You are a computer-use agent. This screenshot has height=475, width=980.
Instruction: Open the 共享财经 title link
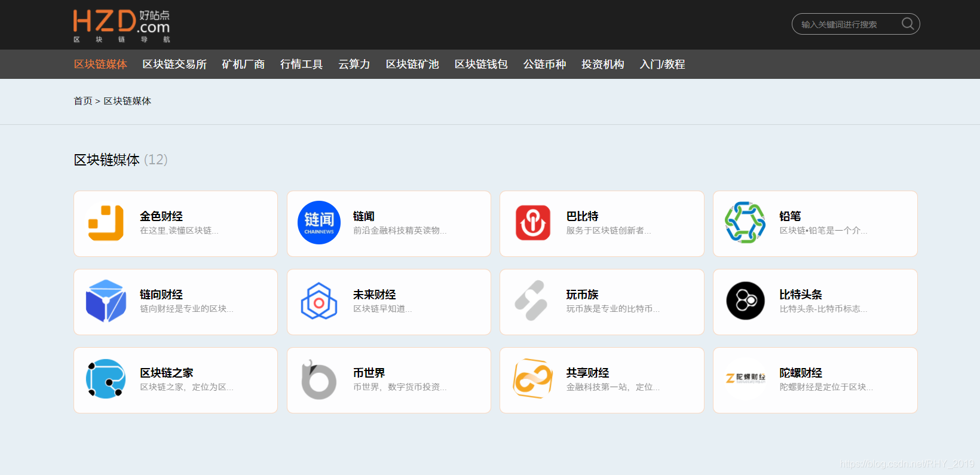[x=587, y=373]
